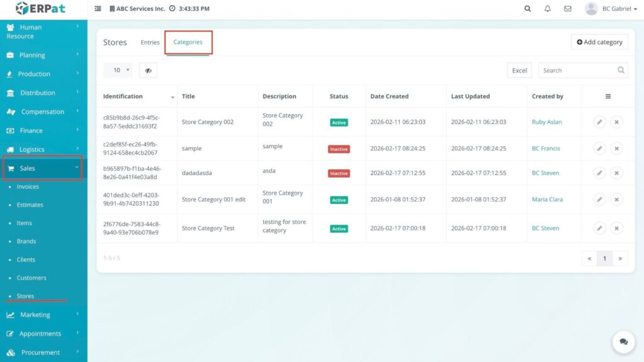The image size is (644, 362).
Task: Open the table columns menu icon
Action: point(608,96)
